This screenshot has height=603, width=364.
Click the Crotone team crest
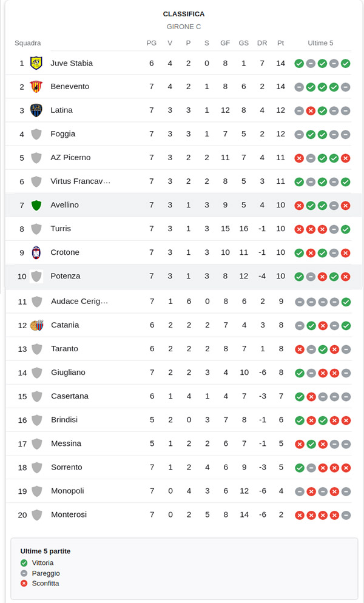(x=36, y=252)
